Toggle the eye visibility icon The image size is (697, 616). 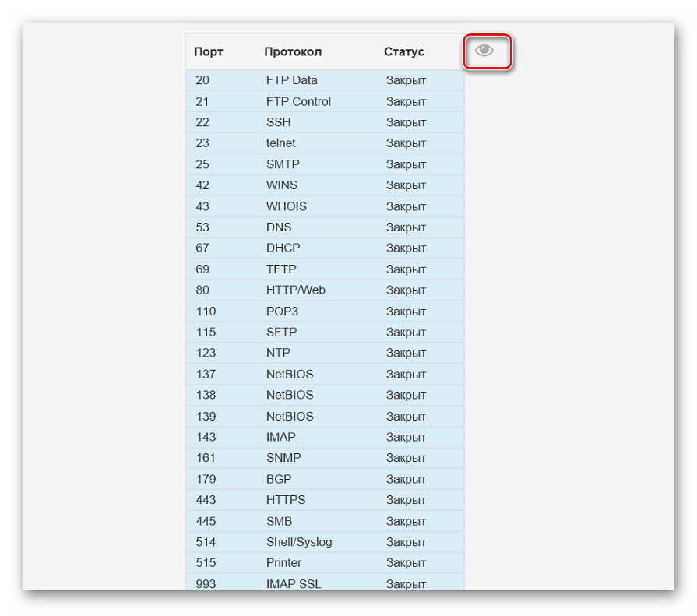tap(484, 50)
